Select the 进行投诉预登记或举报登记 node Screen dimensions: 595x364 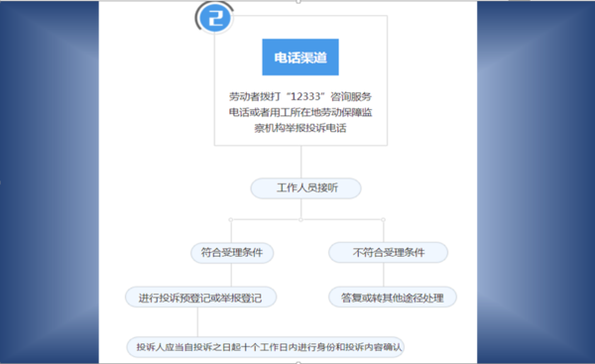200,298
